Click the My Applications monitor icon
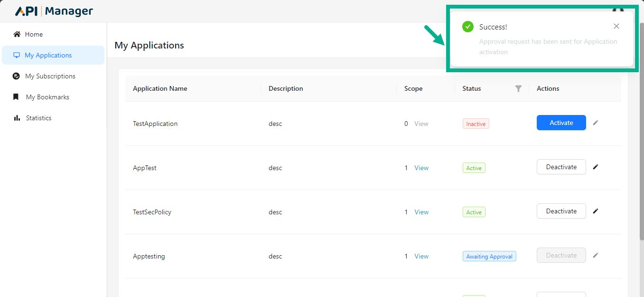644x297 pixels. pos(17,55)
